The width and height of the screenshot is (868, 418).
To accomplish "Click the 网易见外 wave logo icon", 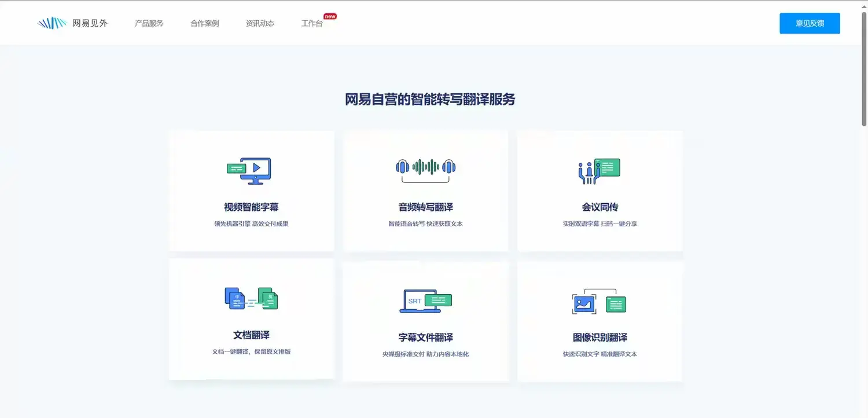I will point(52,23).
